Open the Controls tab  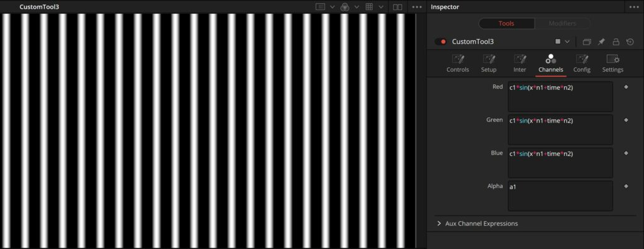pyautogui.click(x=458, y=64)
